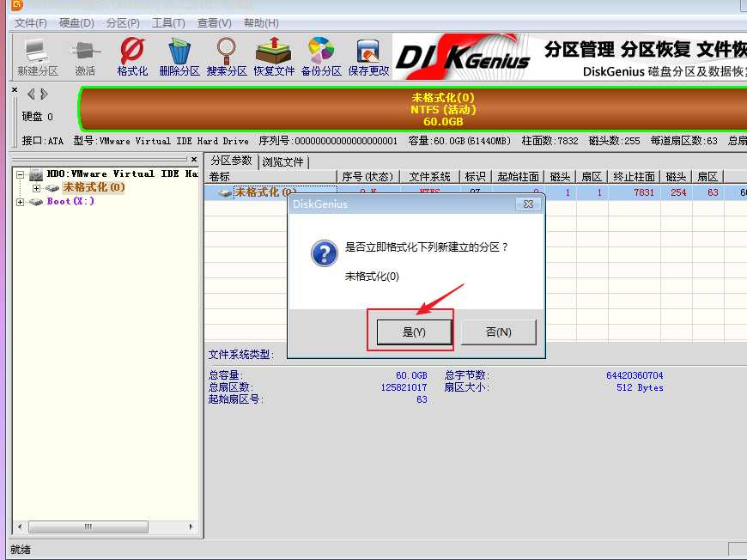
Task: Close the disk map panel with the x
Action: (15, 89)
